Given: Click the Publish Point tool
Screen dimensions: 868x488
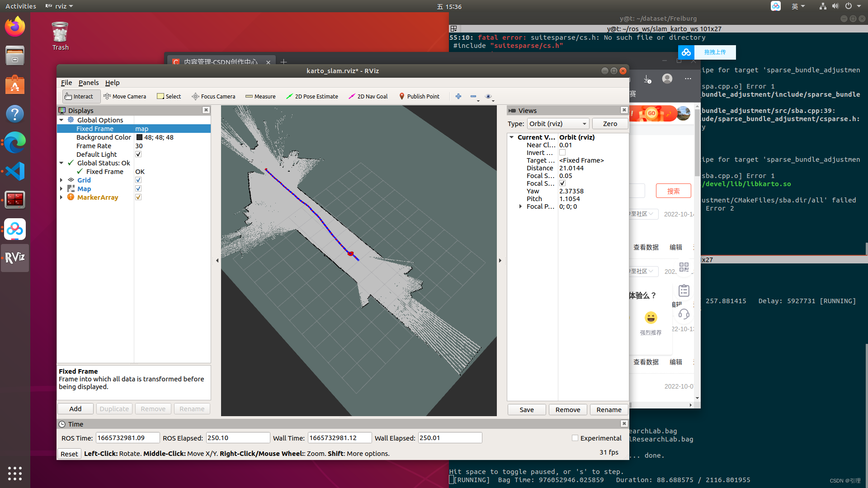Looking at the screenshot, I should pos(419,96).
